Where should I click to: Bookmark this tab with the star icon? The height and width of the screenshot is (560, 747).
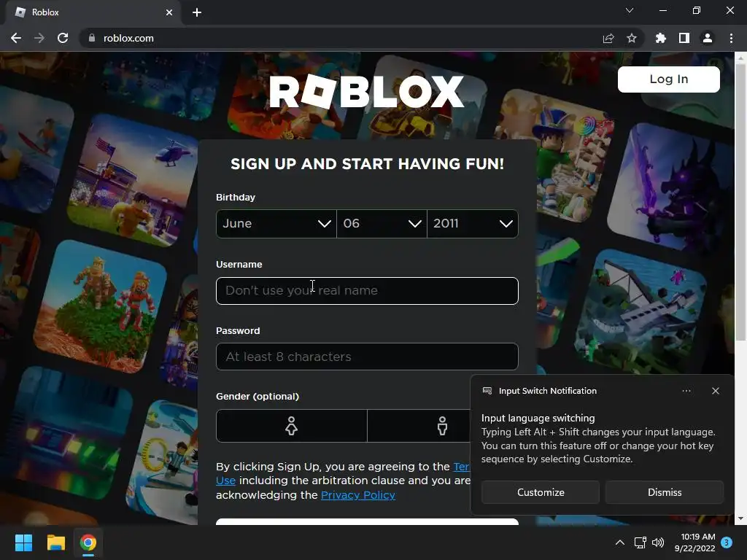tap(632, 38)
